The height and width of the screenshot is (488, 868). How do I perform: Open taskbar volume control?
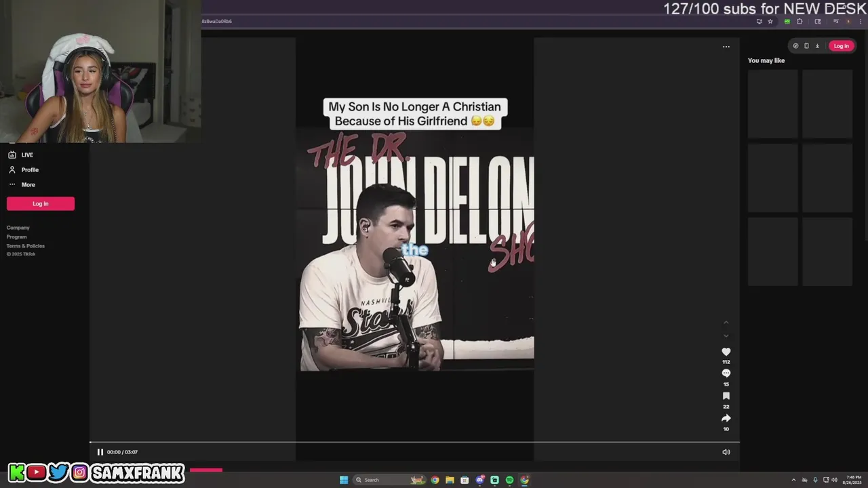tap(834, 480)
